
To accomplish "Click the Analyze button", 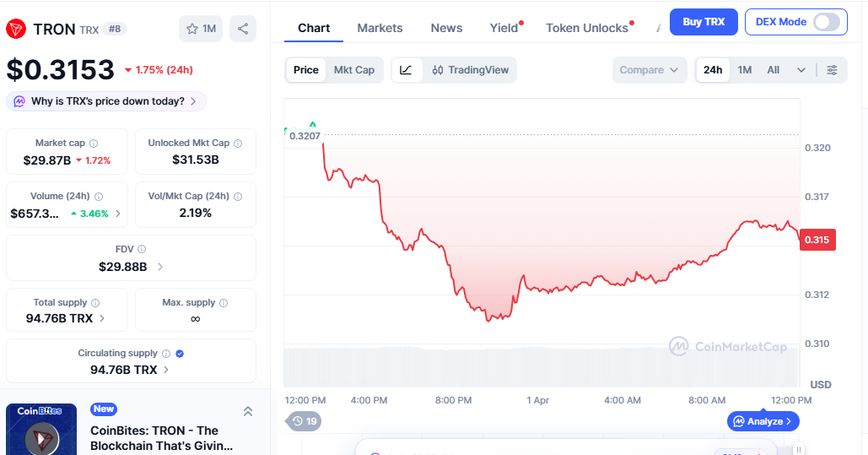I will point(763,421).
